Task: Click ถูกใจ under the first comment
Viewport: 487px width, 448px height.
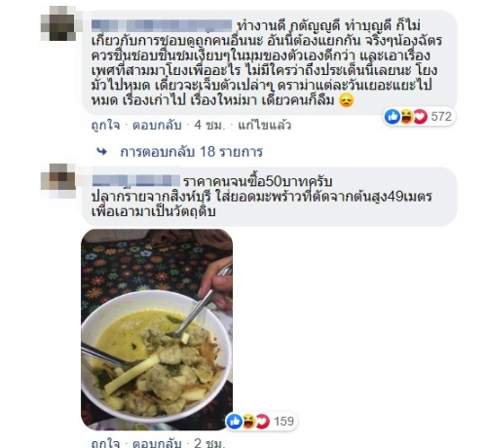Action: [x=105, y=125]
